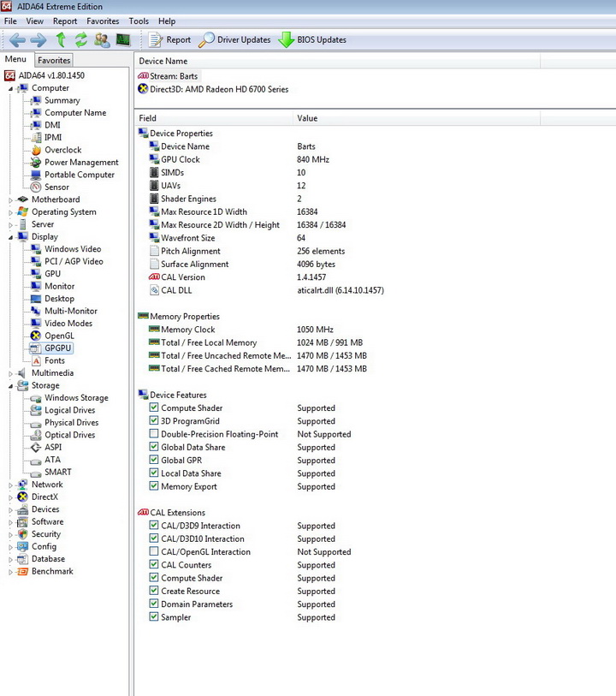Collapse the Computer tree node
The image size is (616, 696).
point(10,89)
